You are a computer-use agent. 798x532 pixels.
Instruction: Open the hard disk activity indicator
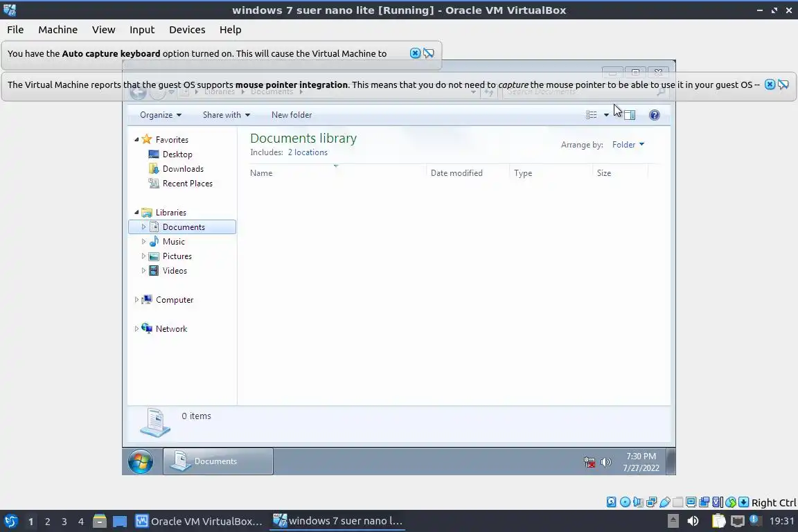[611, 502]
